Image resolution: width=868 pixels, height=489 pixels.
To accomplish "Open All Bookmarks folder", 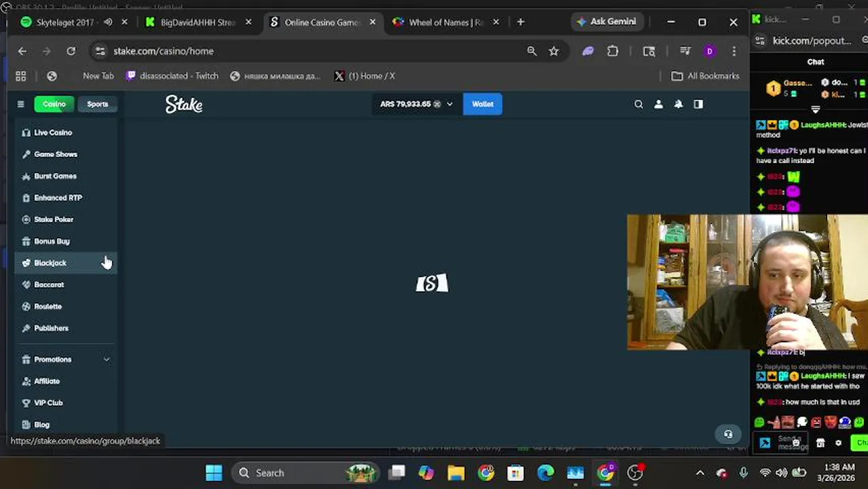I will [x=706, y=76].
